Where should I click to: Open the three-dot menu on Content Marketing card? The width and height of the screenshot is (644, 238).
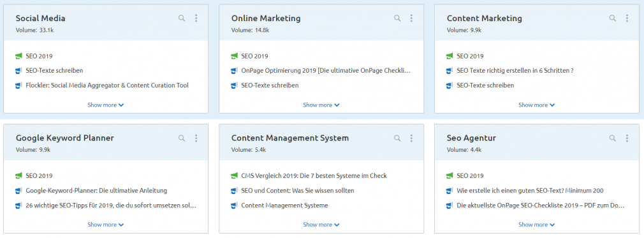coord(627,18)
